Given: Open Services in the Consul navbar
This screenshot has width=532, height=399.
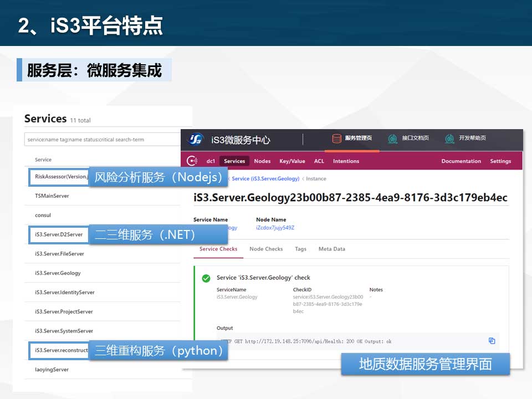Looking at the screenshot, I should (234, 161).
